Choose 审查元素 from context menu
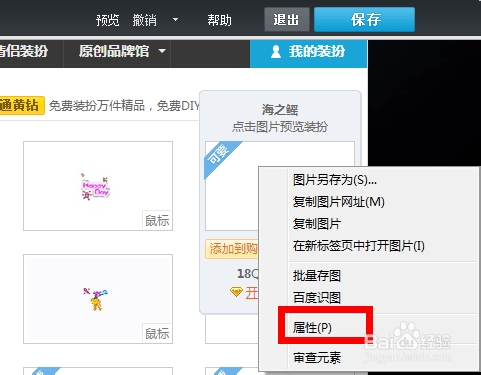The height and width of the screenshot is (375, 481). pyautogui.click(x=317, y=358)
